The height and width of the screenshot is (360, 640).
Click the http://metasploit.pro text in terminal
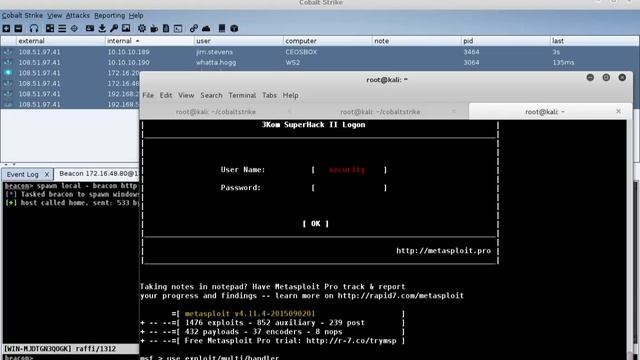[x=443, y=251]
